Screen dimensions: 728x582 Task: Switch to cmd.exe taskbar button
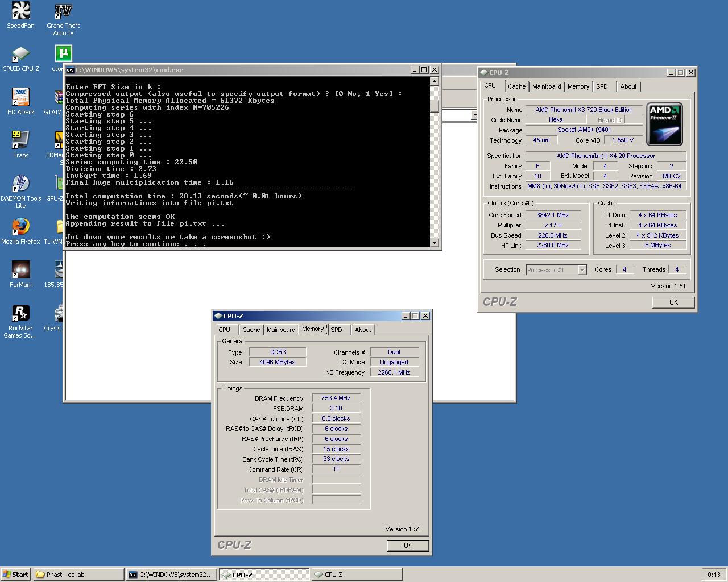(171, 575)
